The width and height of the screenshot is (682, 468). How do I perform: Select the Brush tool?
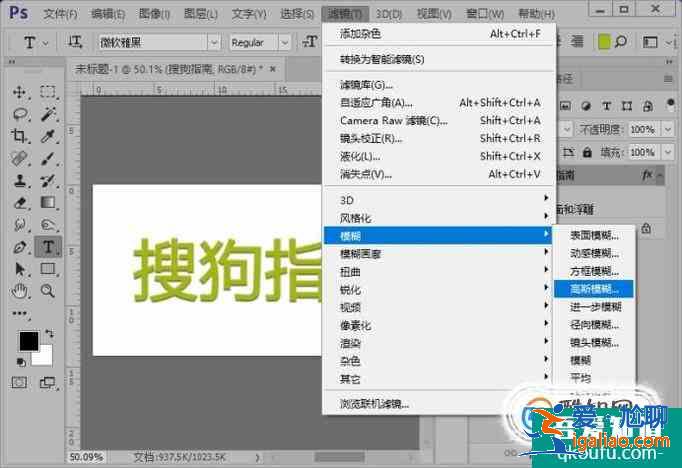point(48,158)
